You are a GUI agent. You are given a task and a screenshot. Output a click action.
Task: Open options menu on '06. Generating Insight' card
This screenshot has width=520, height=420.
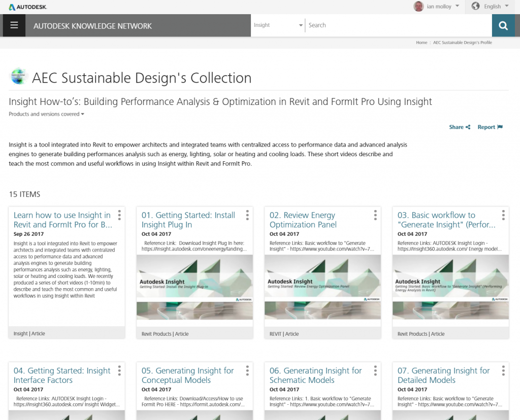(375, 371)
